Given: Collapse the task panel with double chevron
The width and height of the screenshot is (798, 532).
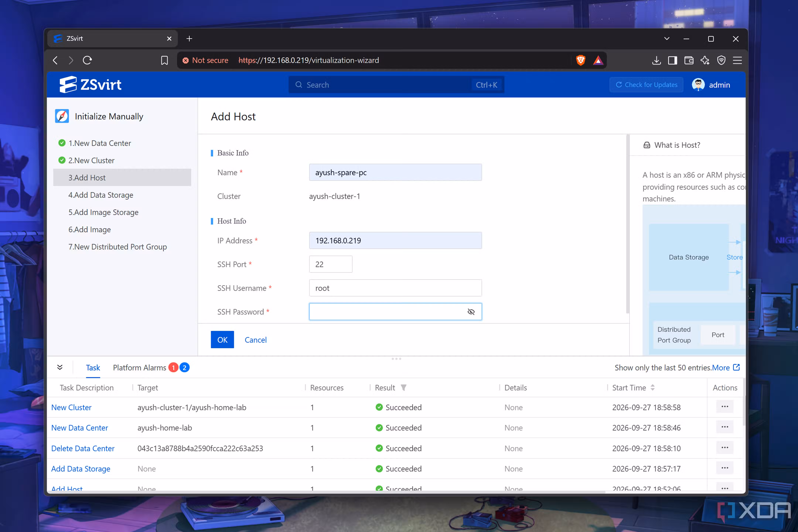Looking at the screenshot, I should tap(60, 367).
